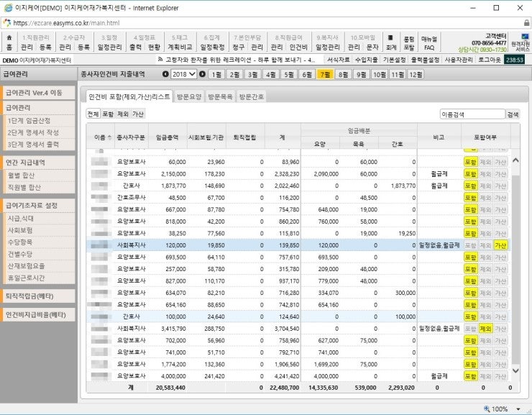The width and height of the screenshot is (532, 415).
Task: Open the RSS notice feed icon
Action: click(x=160, y=60)
